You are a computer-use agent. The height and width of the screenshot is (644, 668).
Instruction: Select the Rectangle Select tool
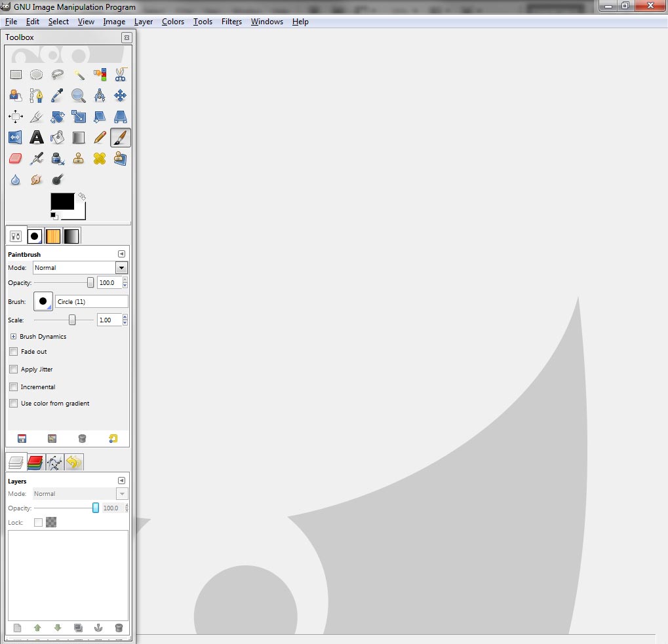click(x=16, y=75)
